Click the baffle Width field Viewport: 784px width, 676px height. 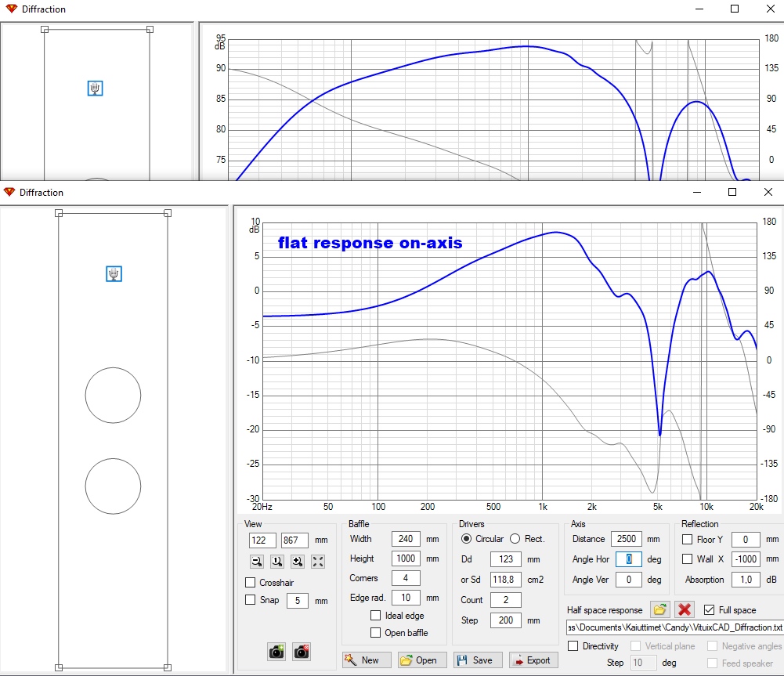(x=406, y=539)
